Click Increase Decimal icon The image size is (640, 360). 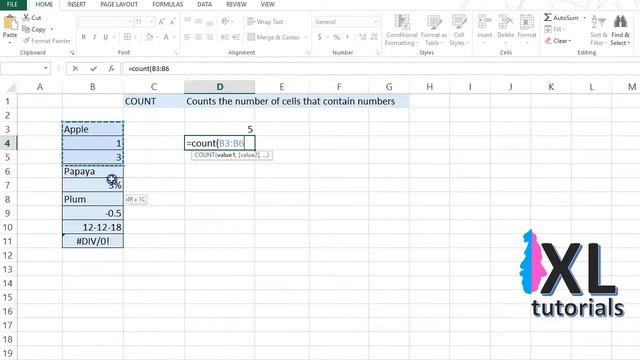pyautogui.click(x=362, y=37)
